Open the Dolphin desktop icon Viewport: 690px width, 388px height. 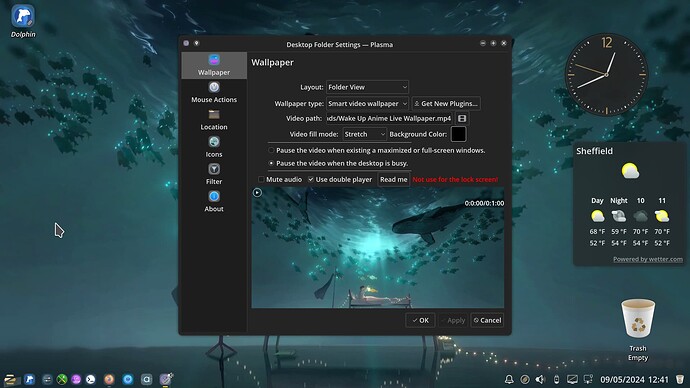click(23, 21)
